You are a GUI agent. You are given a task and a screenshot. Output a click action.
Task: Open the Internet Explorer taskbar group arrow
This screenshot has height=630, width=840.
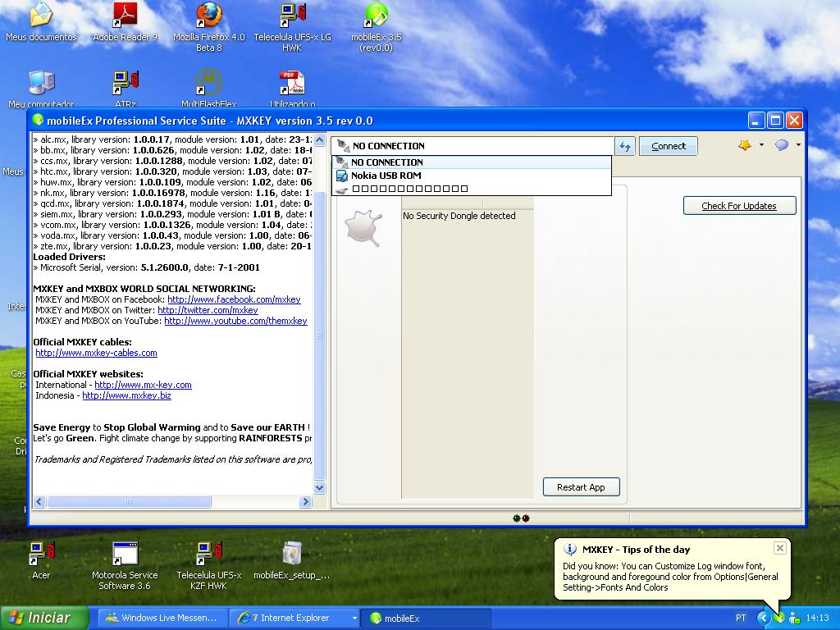click(x=354, y=619)
